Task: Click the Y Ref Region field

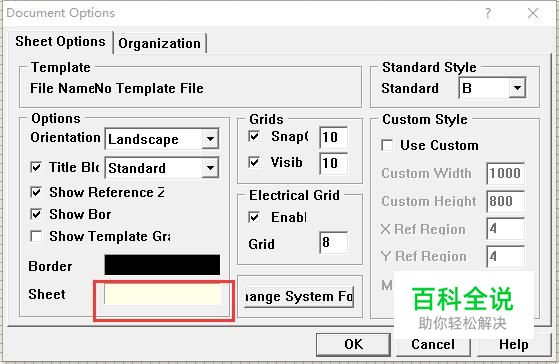Action: pos(506,256)
